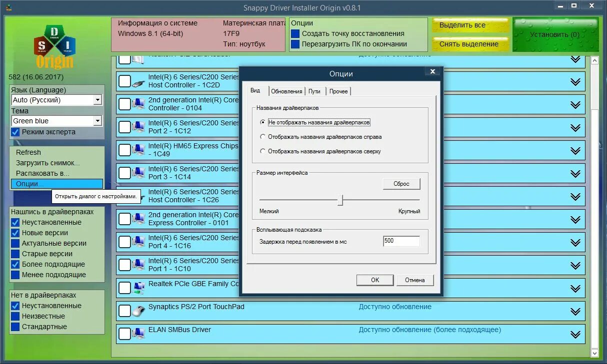607x364 pixels.
Task: Close the Опции dialog with X
Action: pos(432,72)
